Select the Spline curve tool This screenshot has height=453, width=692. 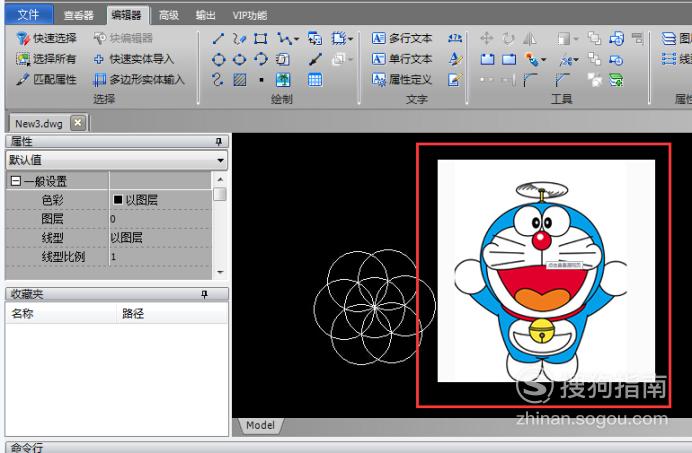(217, 79)
